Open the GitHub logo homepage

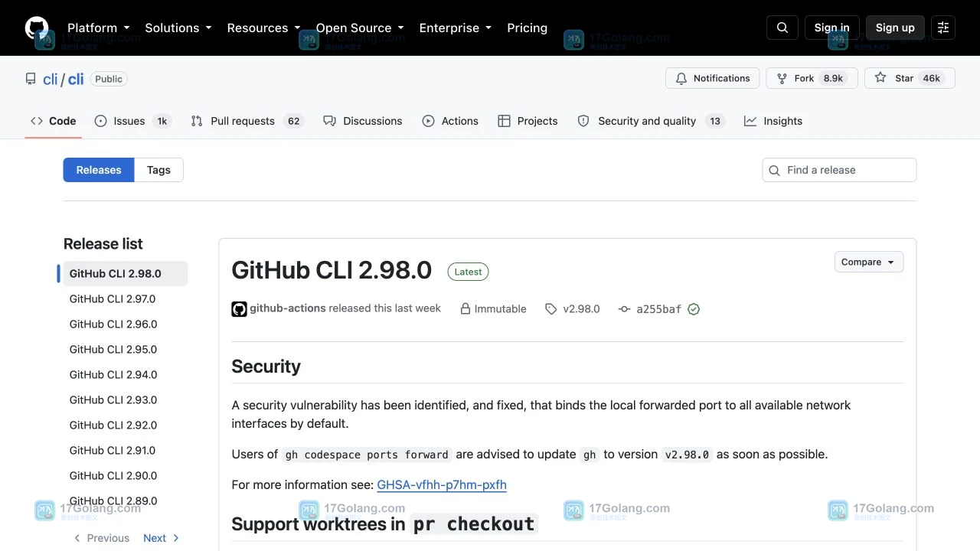tap(37, 28)
